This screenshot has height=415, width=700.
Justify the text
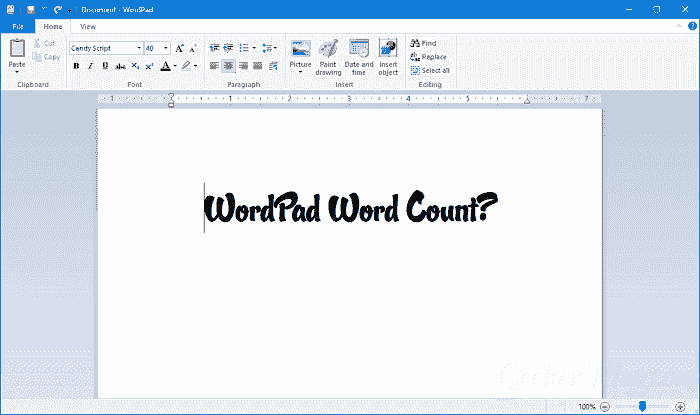click(258, 66)
